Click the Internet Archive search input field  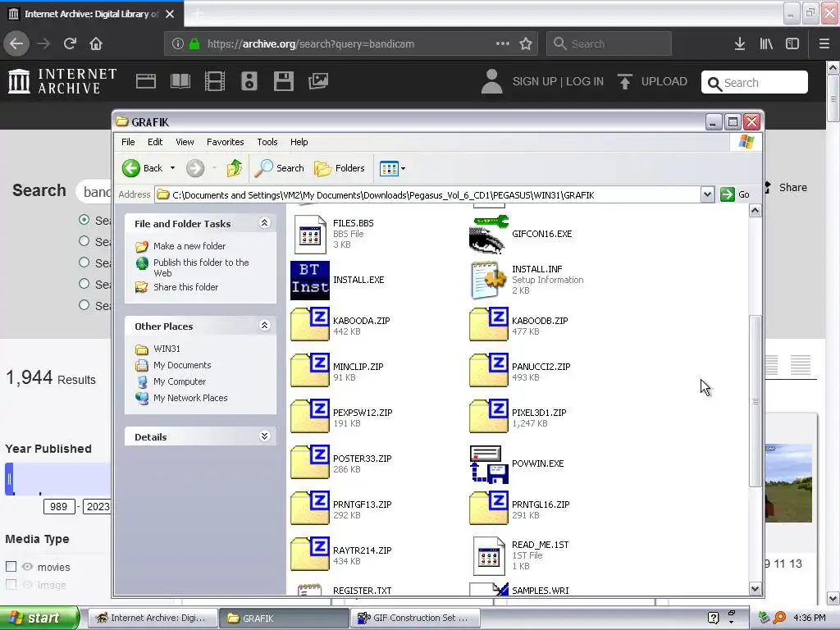click(755, 83)
